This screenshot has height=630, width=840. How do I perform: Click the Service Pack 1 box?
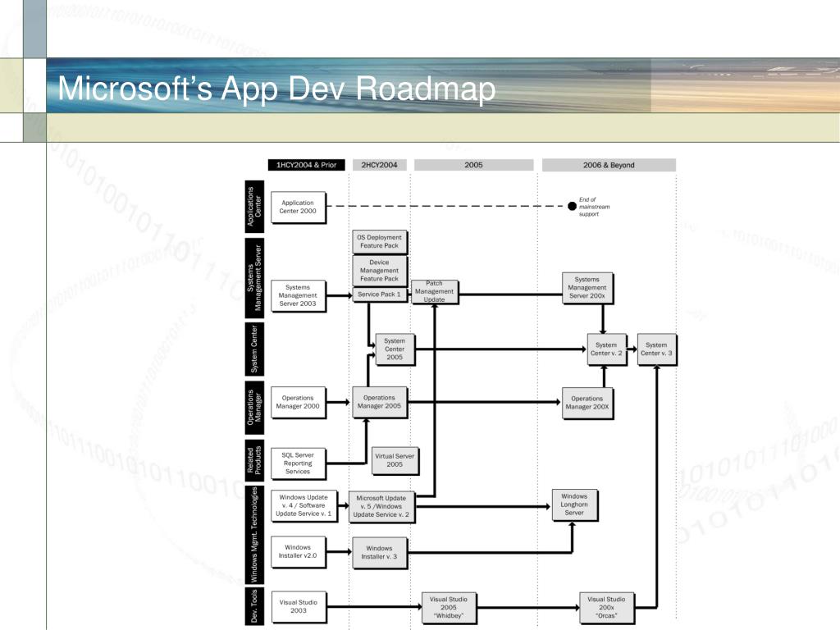[x=379, y=294]
